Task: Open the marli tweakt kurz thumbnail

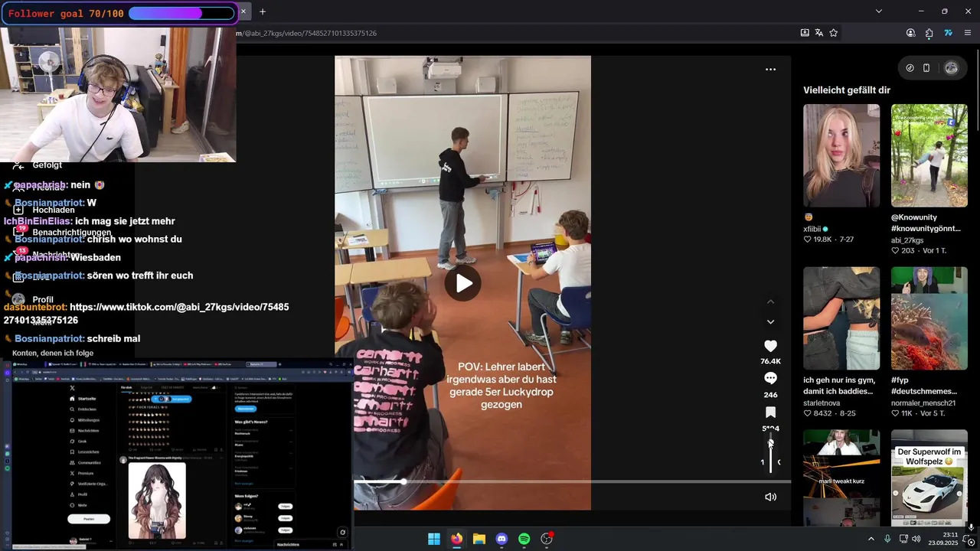Action: (841, 478)
